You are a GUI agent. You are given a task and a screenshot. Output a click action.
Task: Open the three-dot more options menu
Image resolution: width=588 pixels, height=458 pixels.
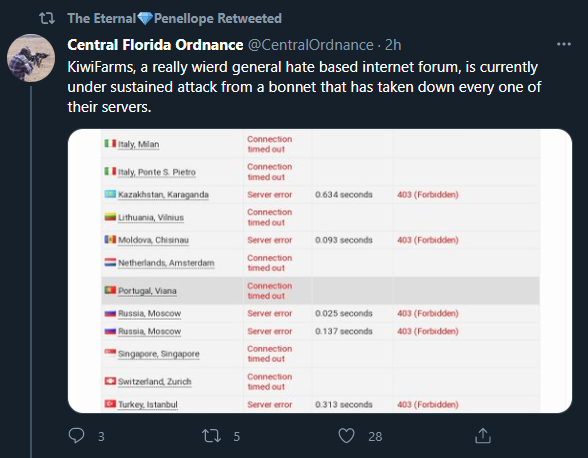tap(564, 44)
